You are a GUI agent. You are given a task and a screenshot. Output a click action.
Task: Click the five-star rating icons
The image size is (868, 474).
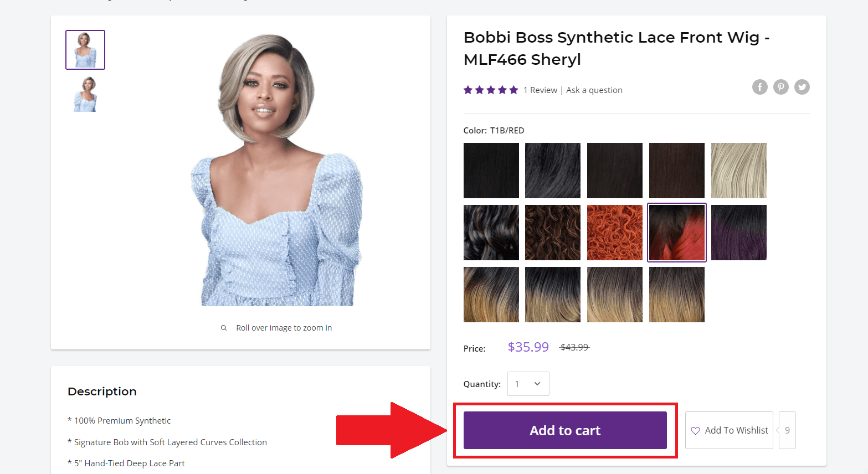pos(491,90)
